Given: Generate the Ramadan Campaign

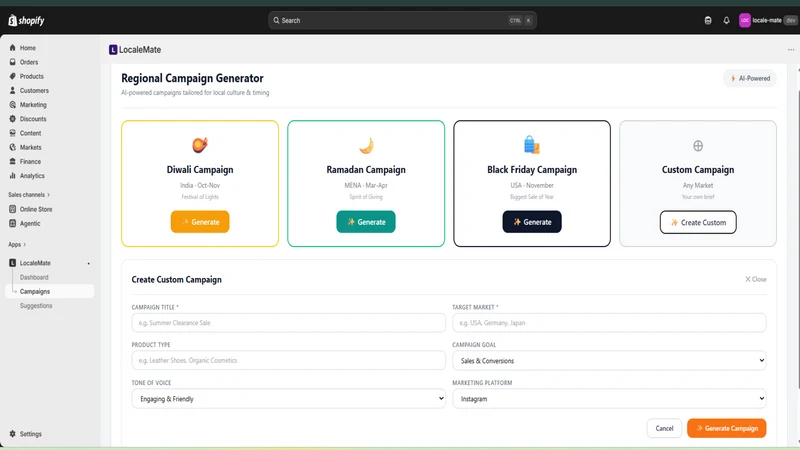Looking at the screenshot, I should coord(366,221).
